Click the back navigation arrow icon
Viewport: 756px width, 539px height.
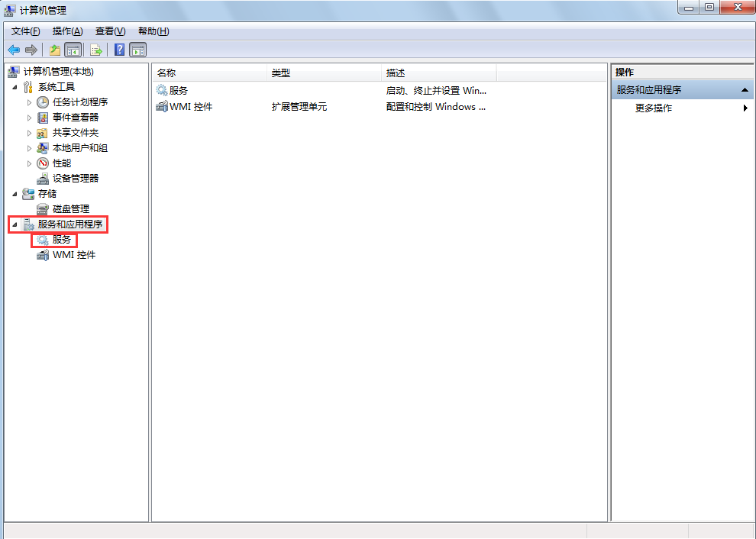13,49
